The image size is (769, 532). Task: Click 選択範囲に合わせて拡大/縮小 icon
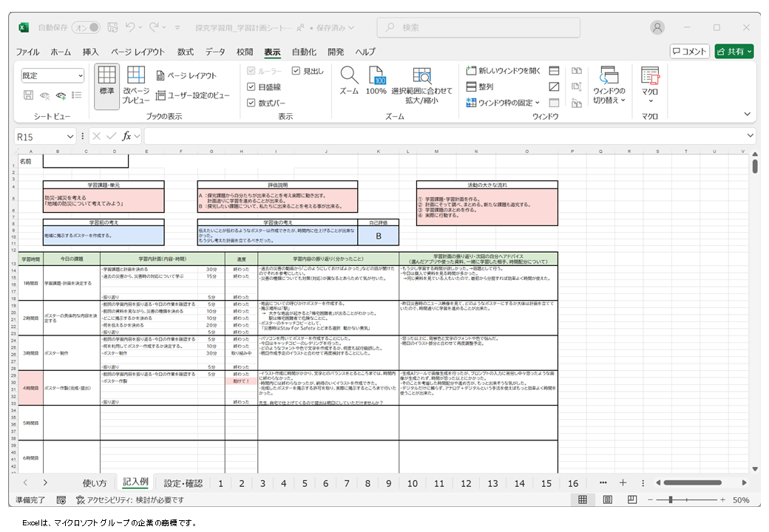[x=421, y=77]
